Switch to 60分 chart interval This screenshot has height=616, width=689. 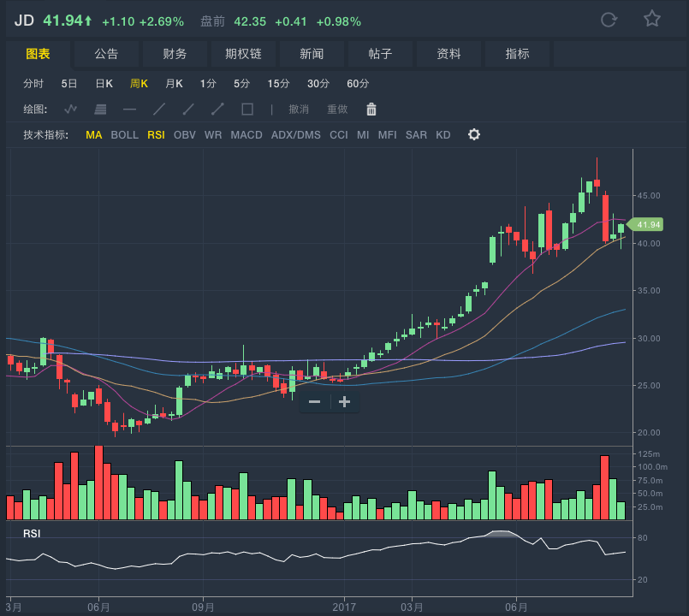[358, 84]
